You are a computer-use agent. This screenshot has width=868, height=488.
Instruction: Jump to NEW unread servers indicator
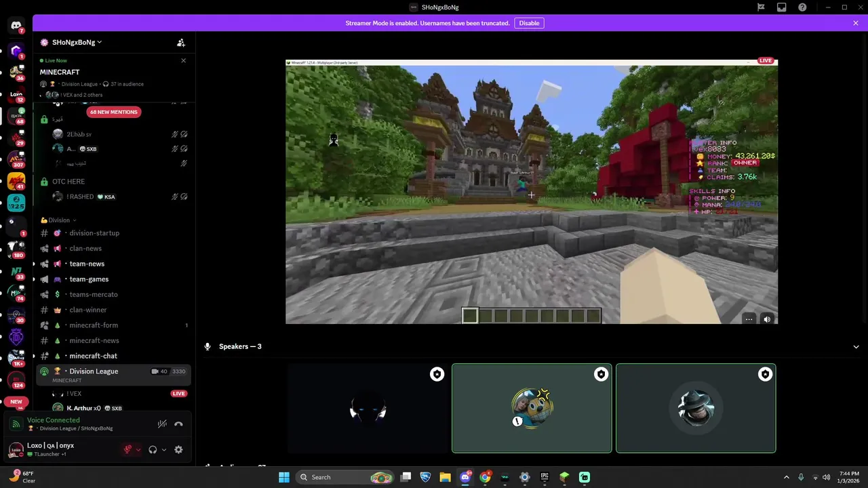point(16,401)
